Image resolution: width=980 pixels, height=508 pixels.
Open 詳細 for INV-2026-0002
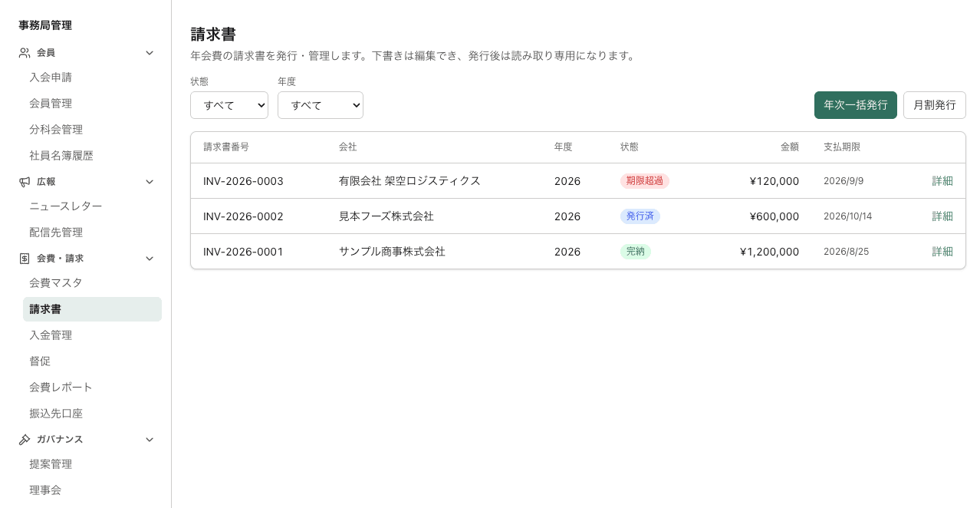[x=942, y=216]
